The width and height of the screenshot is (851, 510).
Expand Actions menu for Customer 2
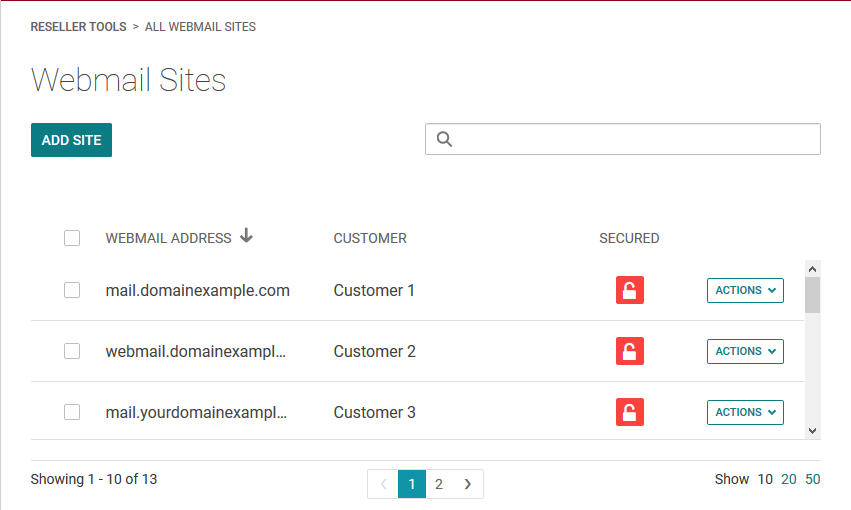pyautogui.click(x=745, y=351)
